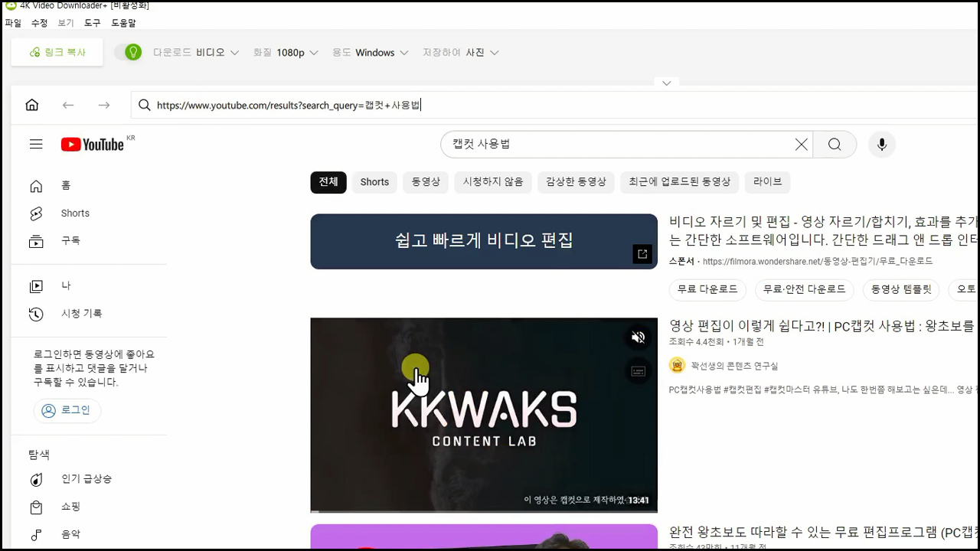Start voice search with the microphone
Screen dimensions: 980x551
point(882,145)
